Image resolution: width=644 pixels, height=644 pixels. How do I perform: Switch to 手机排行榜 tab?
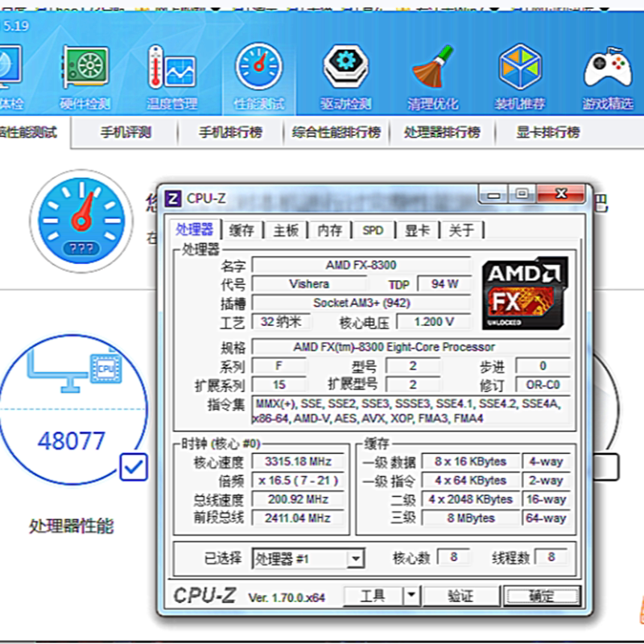230,132
